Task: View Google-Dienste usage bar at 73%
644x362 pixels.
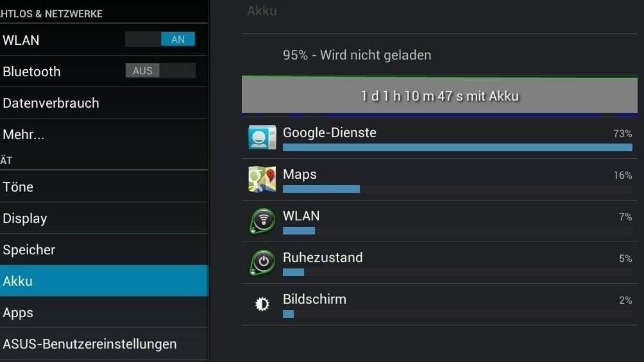Action: [457, 147]
